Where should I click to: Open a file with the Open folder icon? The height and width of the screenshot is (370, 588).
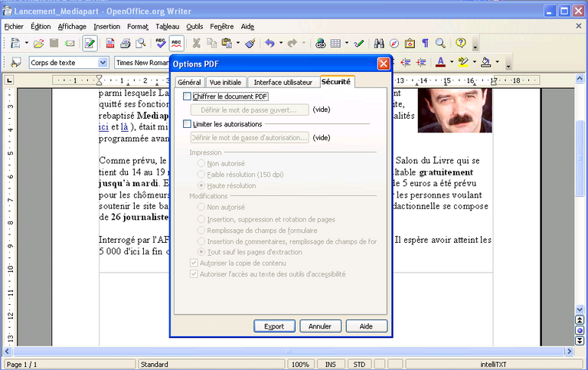click(x=38, y=44)
